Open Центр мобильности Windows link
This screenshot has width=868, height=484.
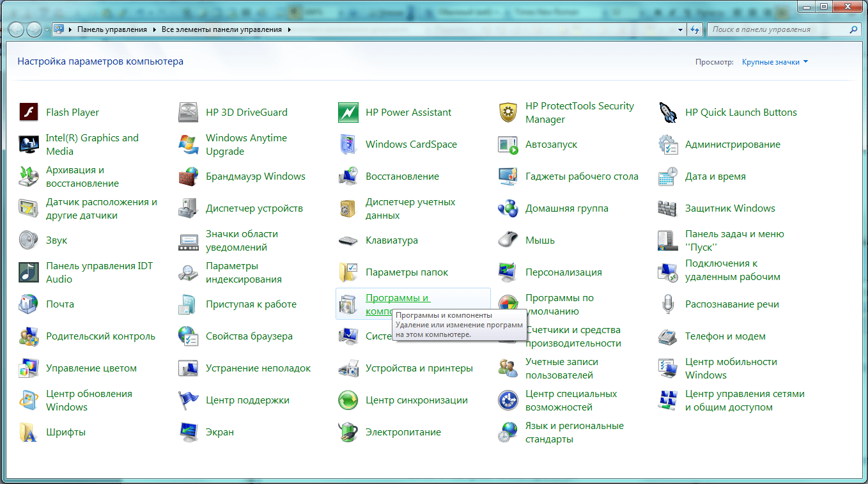[x=731, y=368]
